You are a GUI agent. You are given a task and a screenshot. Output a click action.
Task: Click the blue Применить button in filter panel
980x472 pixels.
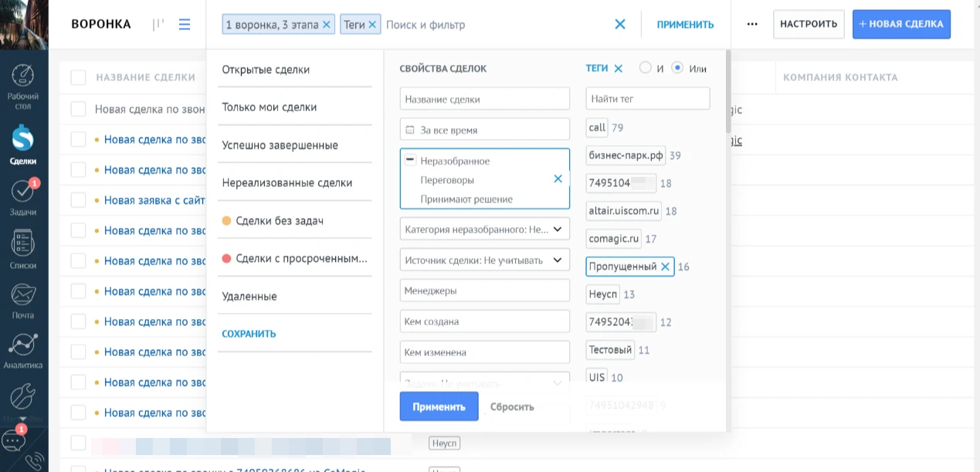tap(439, 406)
